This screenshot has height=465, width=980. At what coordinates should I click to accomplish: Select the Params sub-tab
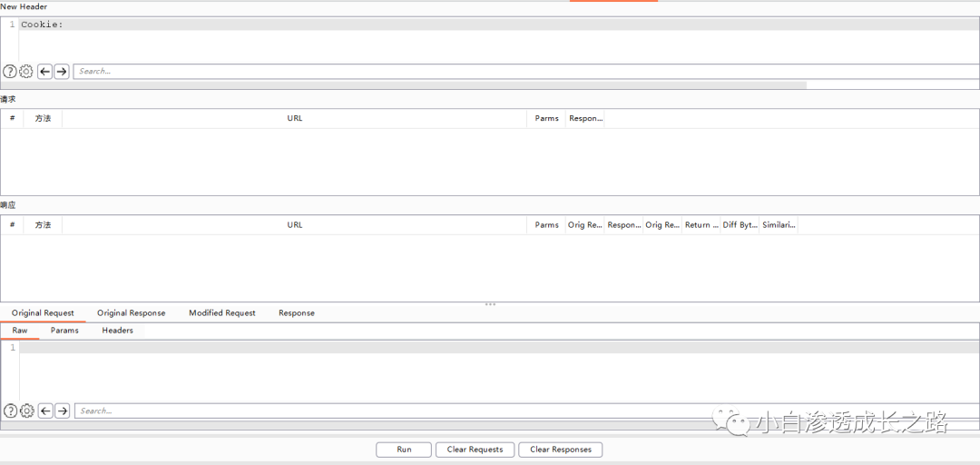[64, 331]
